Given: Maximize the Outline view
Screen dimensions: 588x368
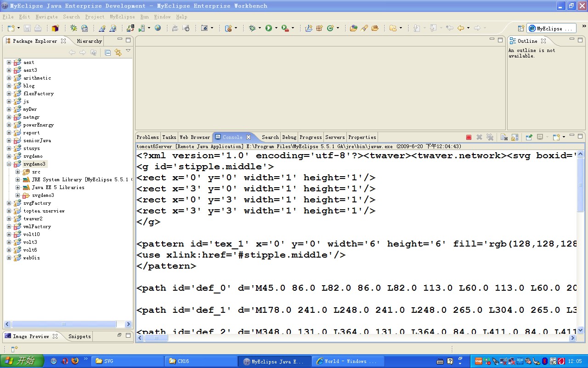Looking at the screenshot, I should click(x=579, y=40).
